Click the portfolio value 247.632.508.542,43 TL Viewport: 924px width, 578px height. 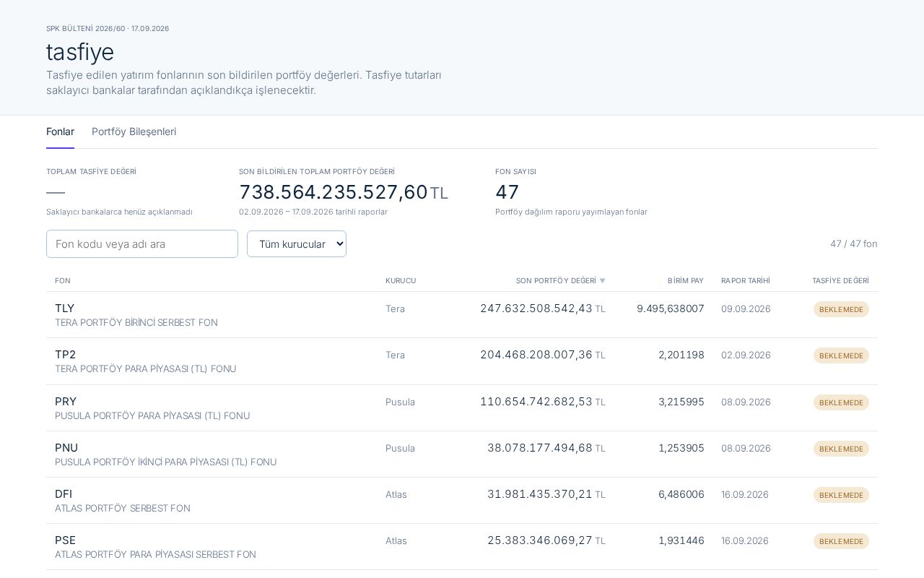click(543, 309)
